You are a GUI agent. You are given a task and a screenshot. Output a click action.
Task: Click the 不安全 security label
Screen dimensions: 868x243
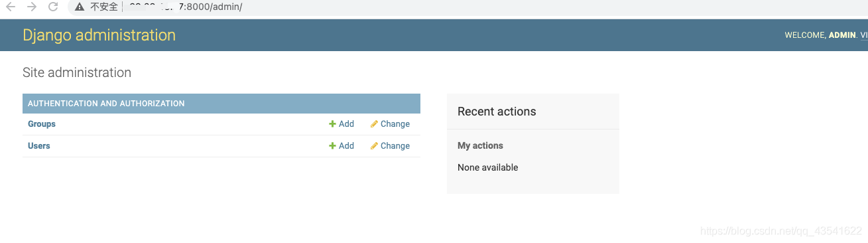point(104,7)
